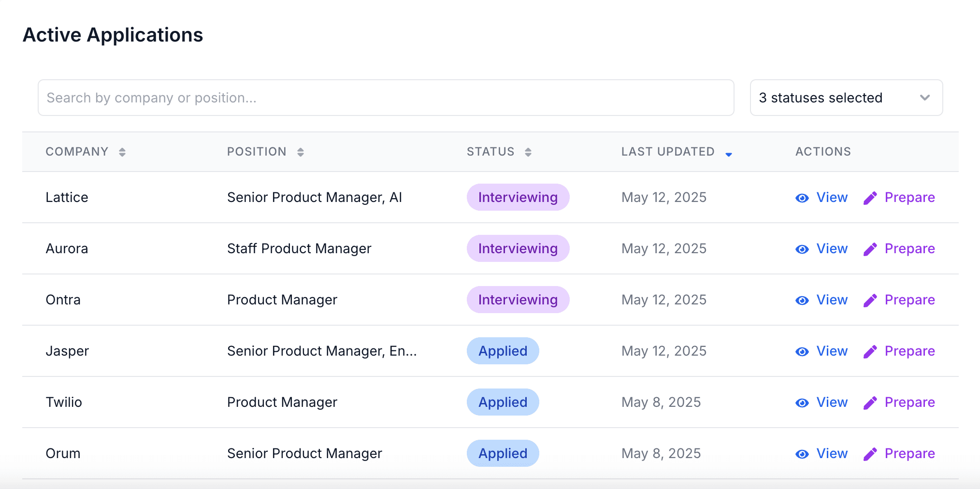Click the pencil icon on the Jasper row
This screenshot has height=489, width=980.
870,351
